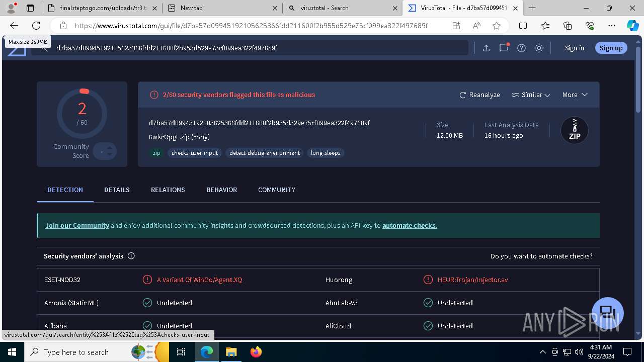This screenshot has height=362, width=644.
Task: Click the Sign up button
Action: coord(611,48)
